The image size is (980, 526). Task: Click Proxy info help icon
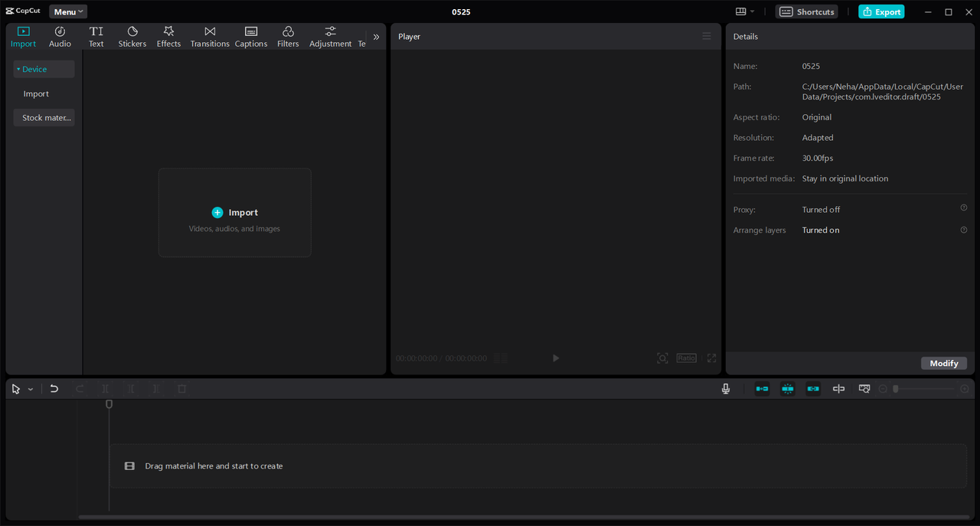click(x=964, y=208)
